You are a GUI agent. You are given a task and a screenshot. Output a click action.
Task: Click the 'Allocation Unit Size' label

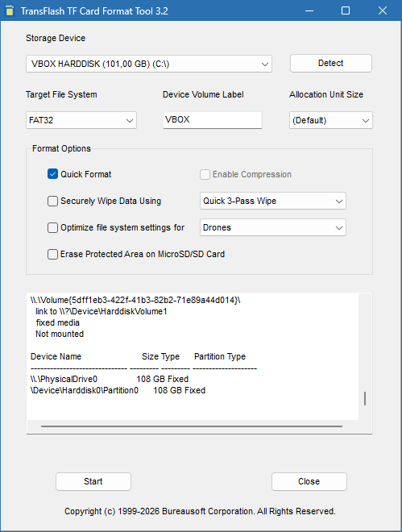tap(326, 94)
